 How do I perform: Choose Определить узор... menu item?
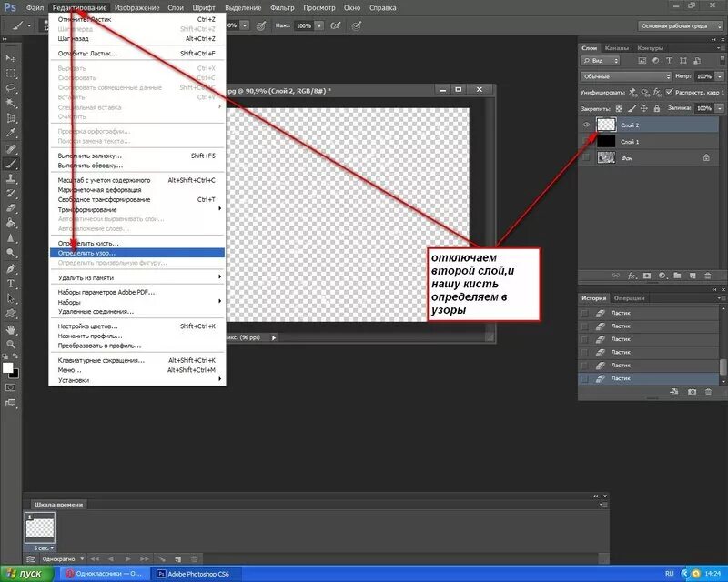pyautogui.click(x=137, y=253)
